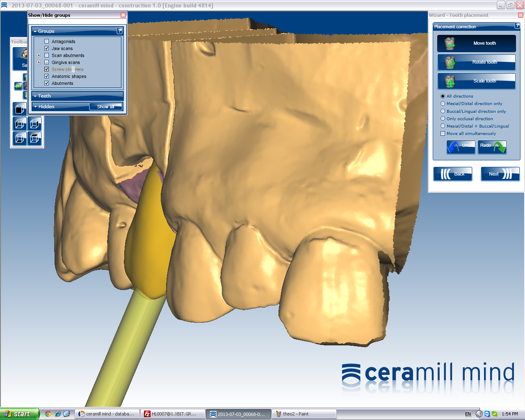Undo the last placement change
The height and width of the screenshot is (420, 525).
461,146
